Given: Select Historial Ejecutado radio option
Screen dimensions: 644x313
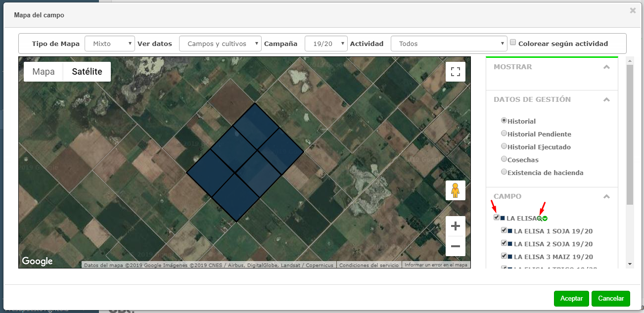Looking at the screenshot, I should tap(504, 146).
